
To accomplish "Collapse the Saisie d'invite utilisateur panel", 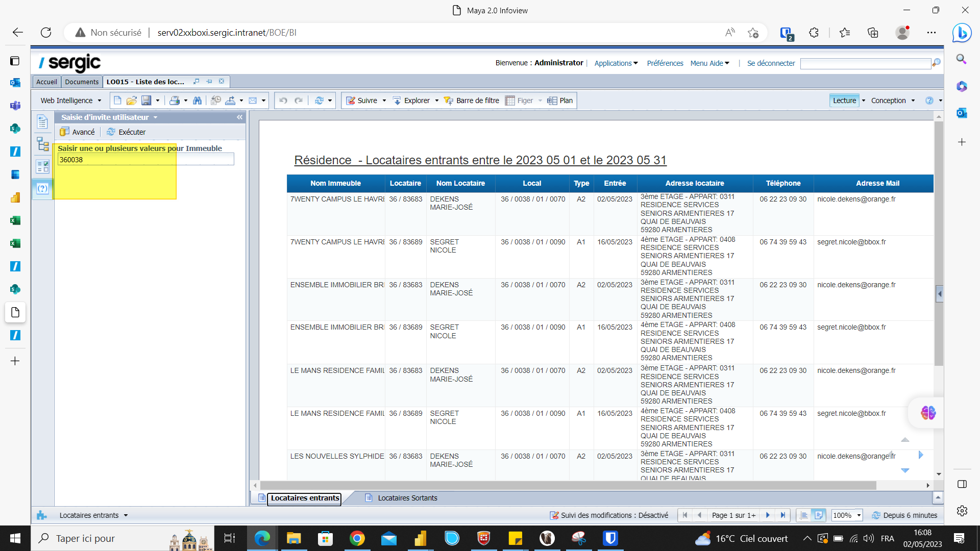I will (239, 117).
